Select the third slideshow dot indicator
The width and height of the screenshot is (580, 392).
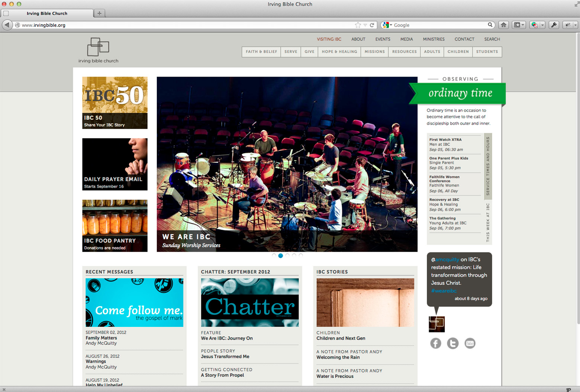pyautogui.click(x=287, y=256)
